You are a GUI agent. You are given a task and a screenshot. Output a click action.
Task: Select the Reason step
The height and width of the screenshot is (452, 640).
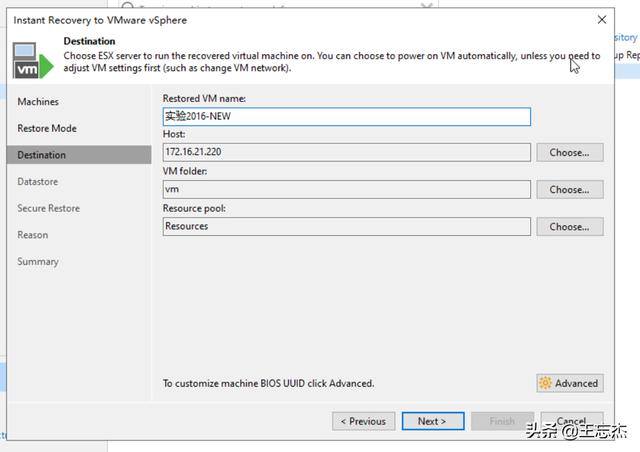[33, 235]
